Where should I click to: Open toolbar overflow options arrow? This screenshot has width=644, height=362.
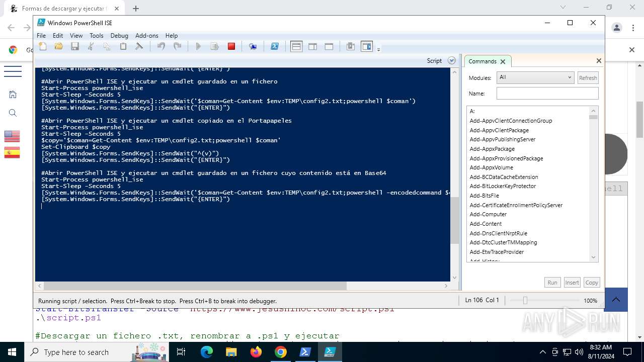[378, 49]
